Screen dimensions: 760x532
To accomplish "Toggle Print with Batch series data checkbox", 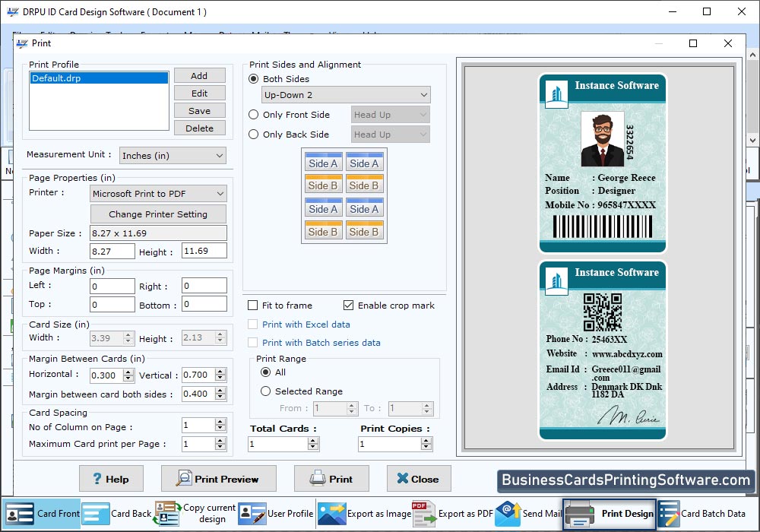I will click(x=252, y=343).
